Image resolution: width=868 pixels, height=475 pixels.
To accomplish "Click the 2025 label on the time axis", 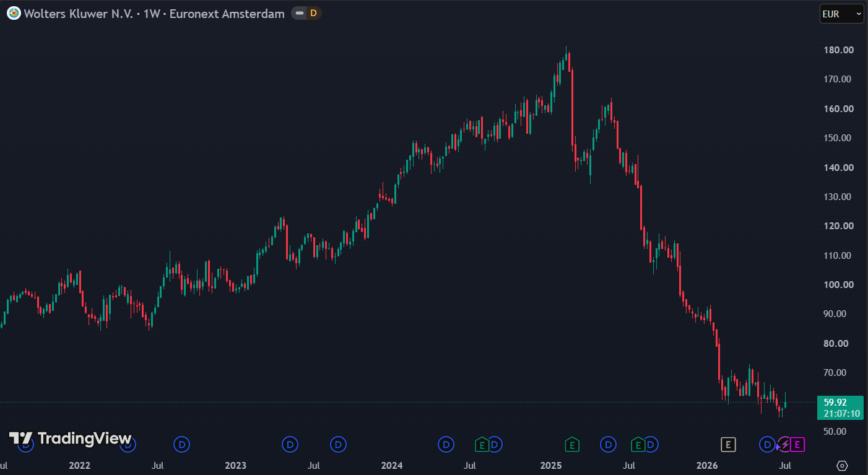I will click(550, 465).
